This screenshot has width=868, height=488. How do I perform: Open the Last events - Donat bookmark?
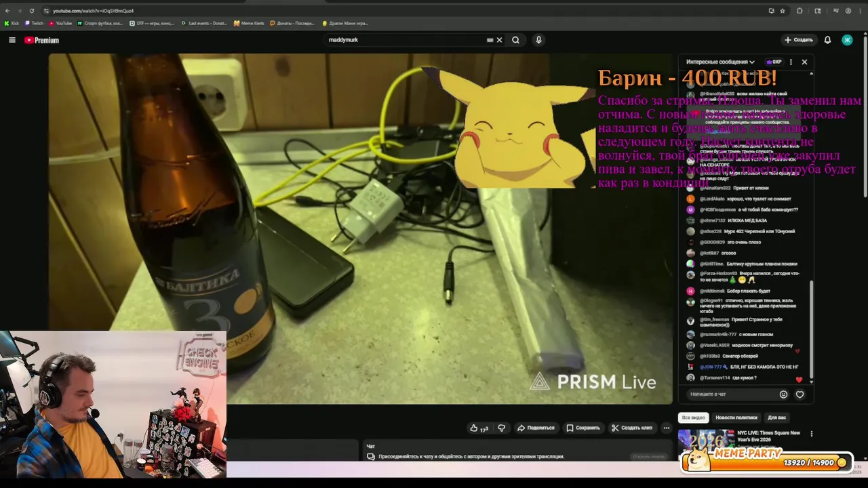click(x=204, y=23)
